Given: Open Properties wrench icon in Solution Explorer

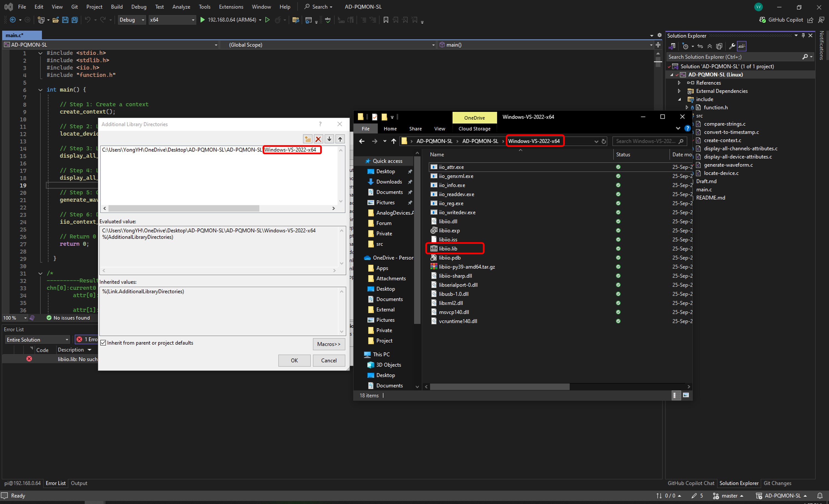Looking at the screenshot, I should click(x=732, y=46).
